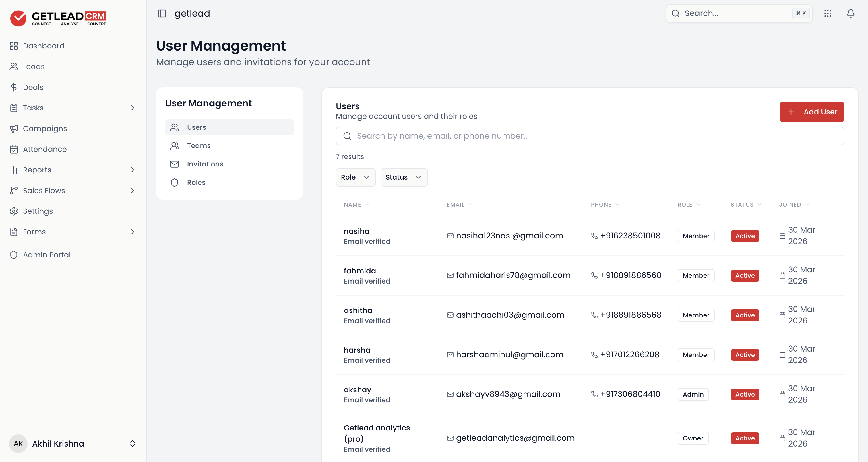This screenshot has width=868, height=462.
Task: Click the Invitations envelope icon
Action: click(175, 164)
